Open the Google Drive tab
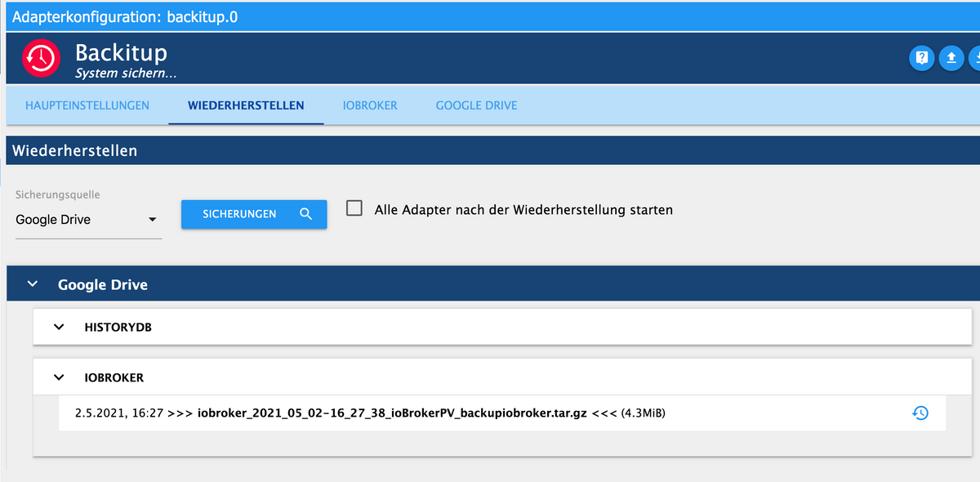Image resolution: width=980 pixels, height=482 pixels. 476,105
